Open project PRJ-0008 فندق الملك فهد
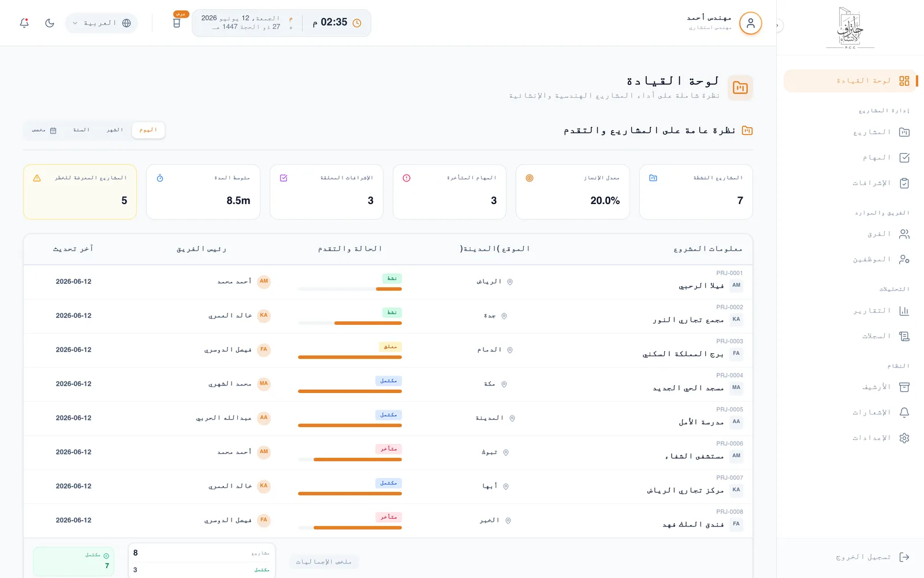The image size is (924, 578). 388,521
